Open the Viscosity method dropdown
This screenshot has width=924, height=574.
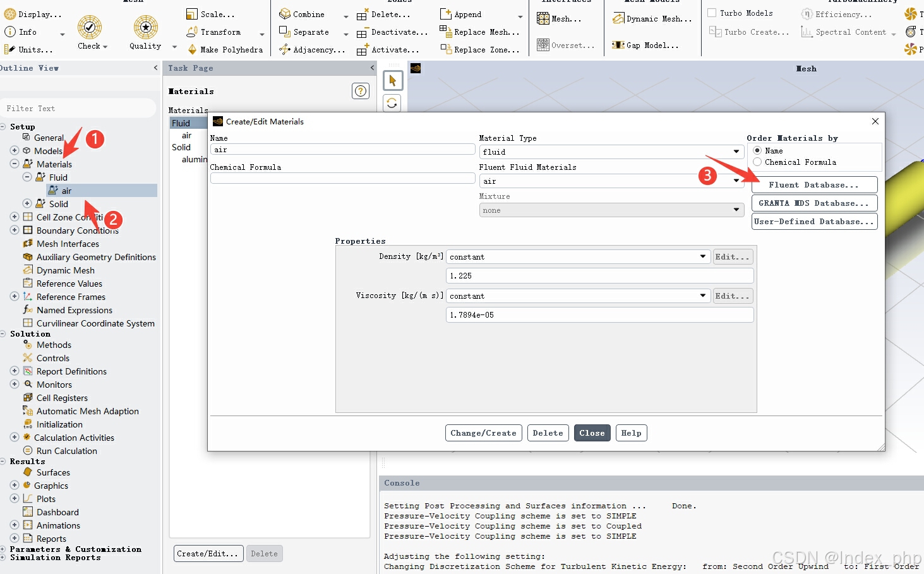(579, 296)
